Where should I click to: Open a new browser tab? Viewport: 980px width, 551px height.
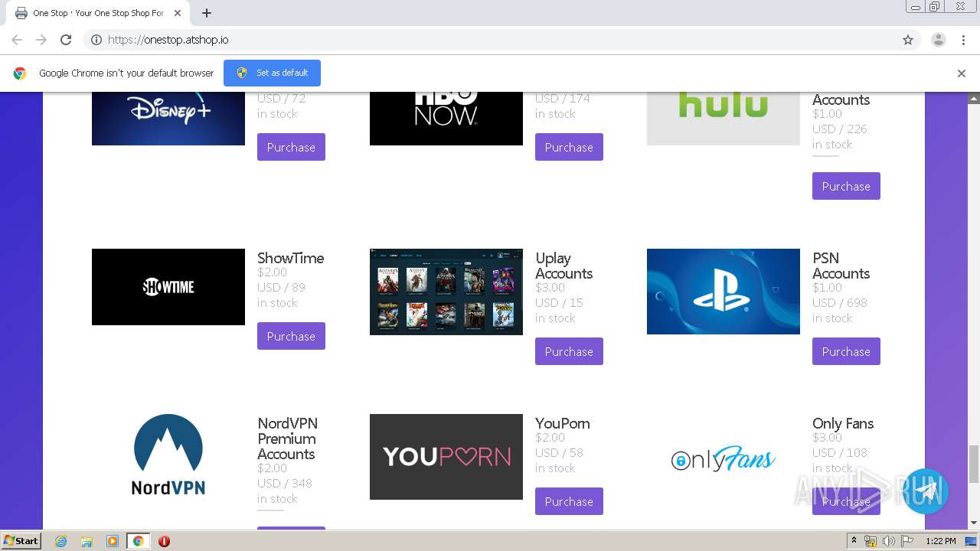[207, 13]
